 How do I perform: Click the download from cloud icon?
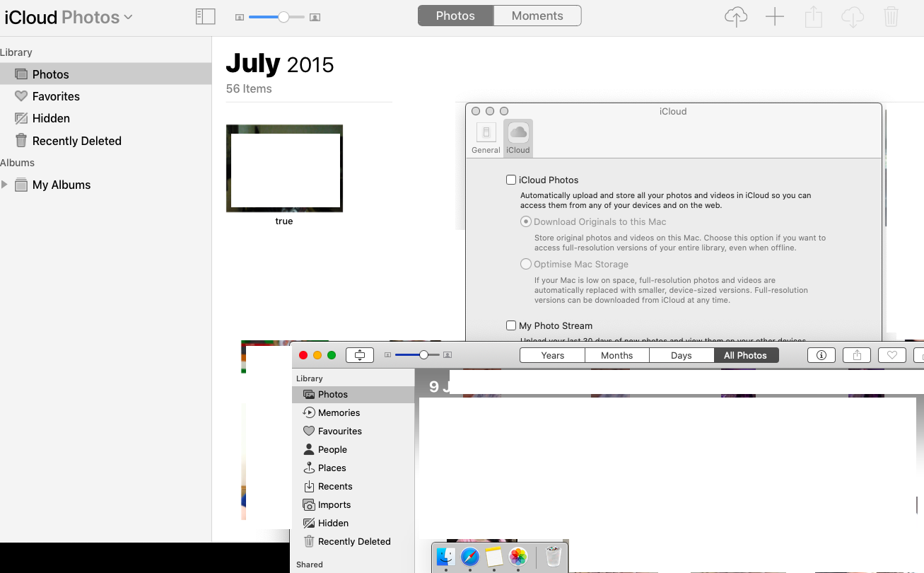tap(853, 16)
